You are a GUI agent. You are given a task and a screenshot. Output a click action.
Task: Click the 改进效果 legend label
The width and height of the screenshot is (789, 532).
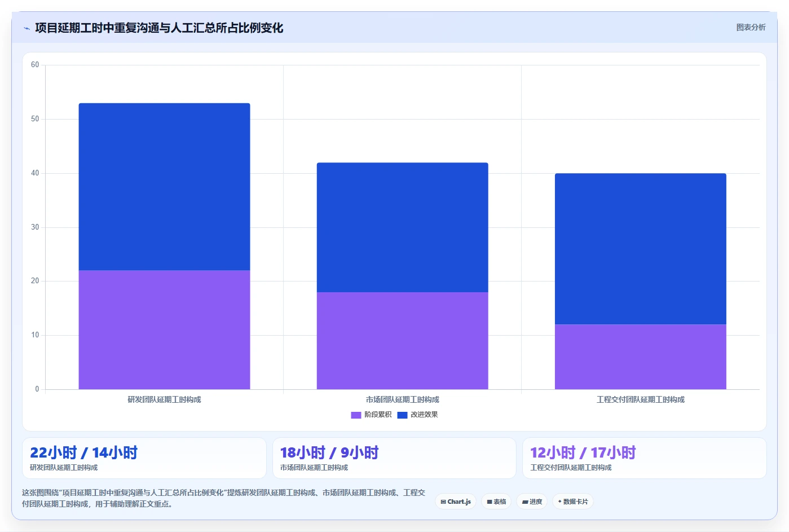coord(424,415)
